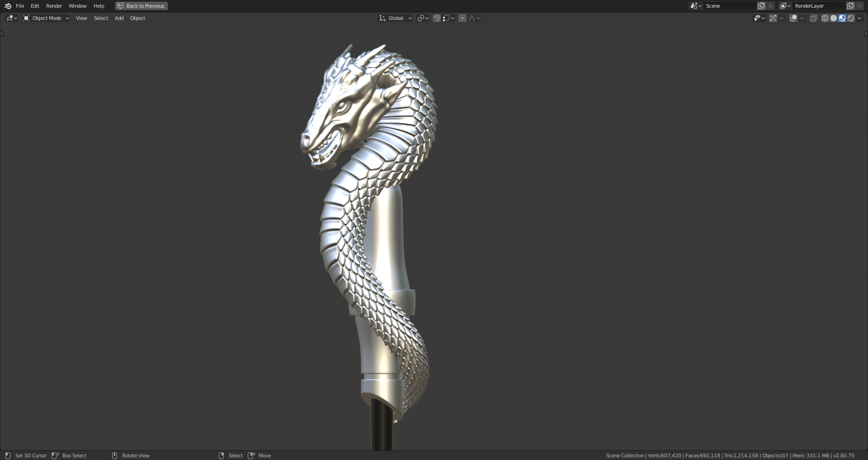The width and height of the screenshot is (868, 460).
Task: Click the Scene Collection statistics text
Action: [x=730, y=455]
